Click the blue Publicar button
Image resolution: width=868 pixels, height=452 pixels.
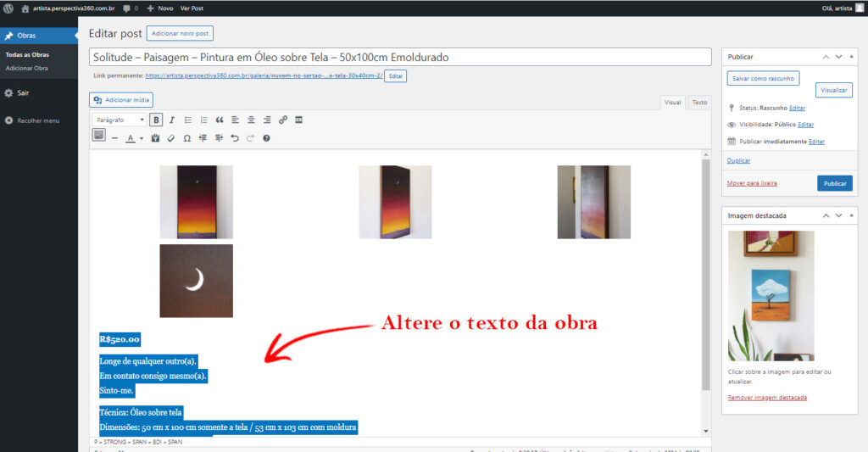point(835,183)
